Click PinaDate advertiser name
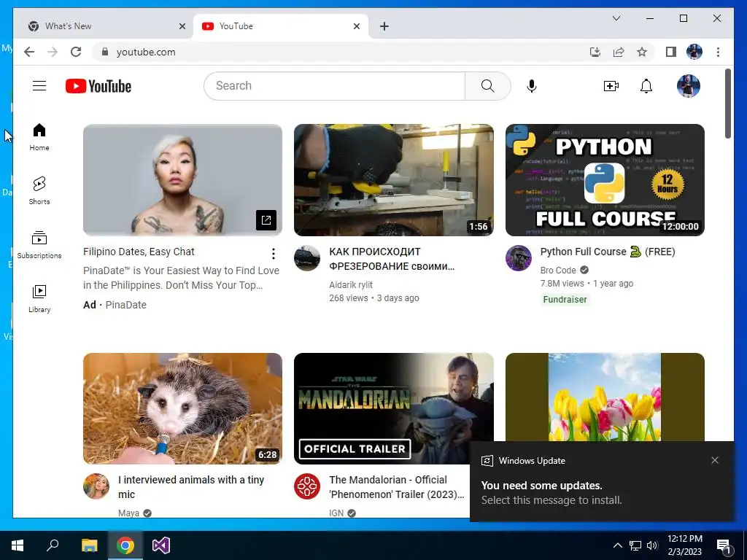This screenshot has height=560, width=747. pos(125,305)
